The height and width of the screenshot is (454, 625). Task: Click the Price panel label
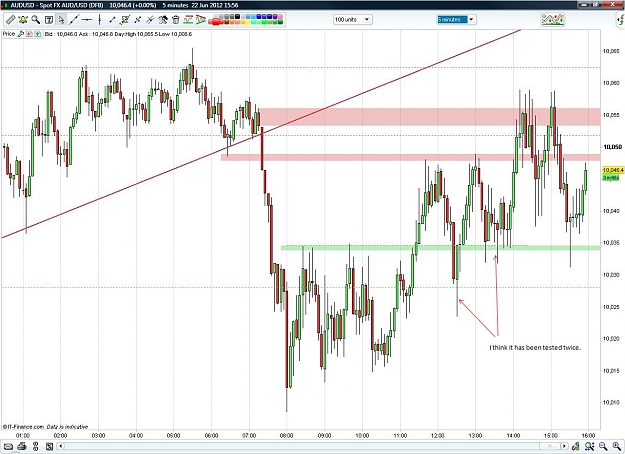point(9,34)
